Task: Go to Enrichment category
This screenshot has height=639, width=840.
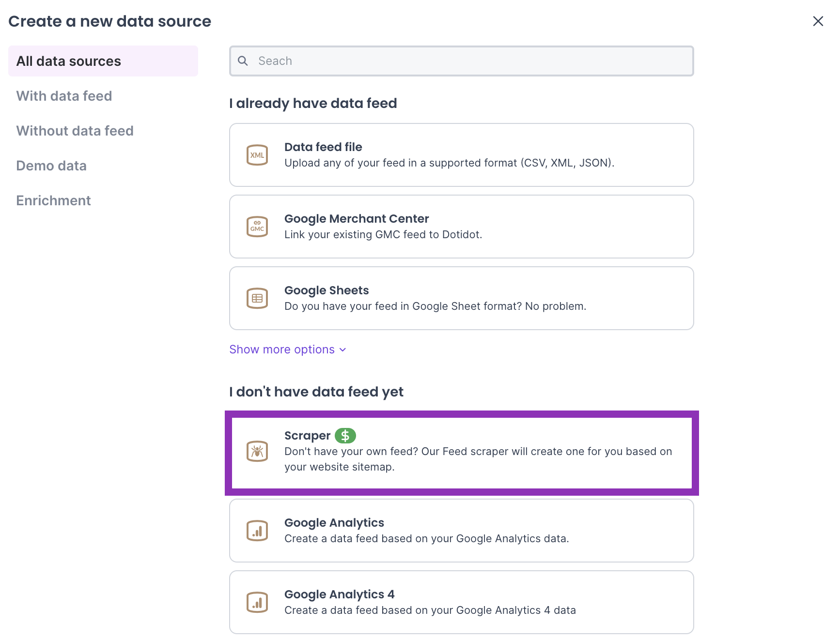Action: coord(53,200)
